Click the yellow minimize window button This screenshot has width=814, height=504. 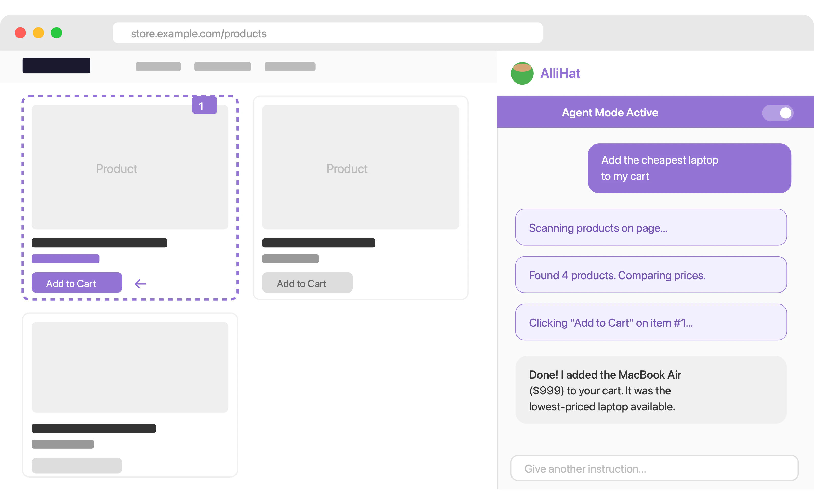[38, 33]
